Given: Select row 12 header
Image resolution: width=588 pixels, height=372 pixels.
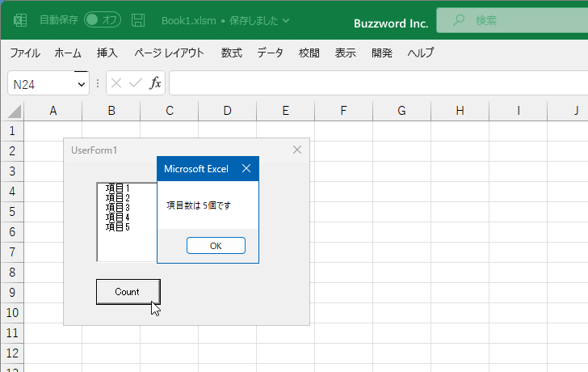Looking at the screenshot, I should click(x=12, y=353).
